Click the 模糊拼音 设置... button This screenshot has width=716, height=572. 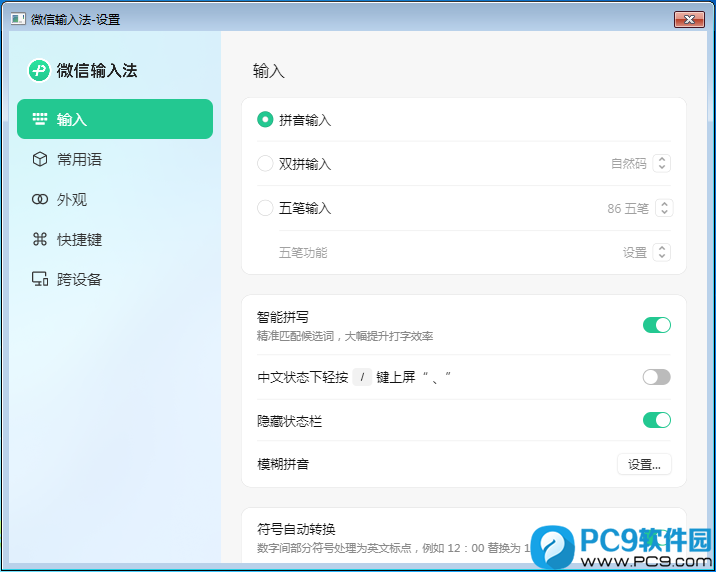pyautogui.click(x=644, y=465)
